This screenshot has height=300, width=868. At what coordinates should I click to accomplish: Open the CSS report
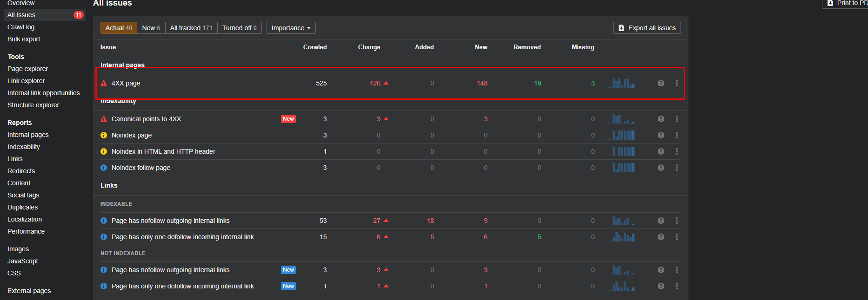point(14,273)
